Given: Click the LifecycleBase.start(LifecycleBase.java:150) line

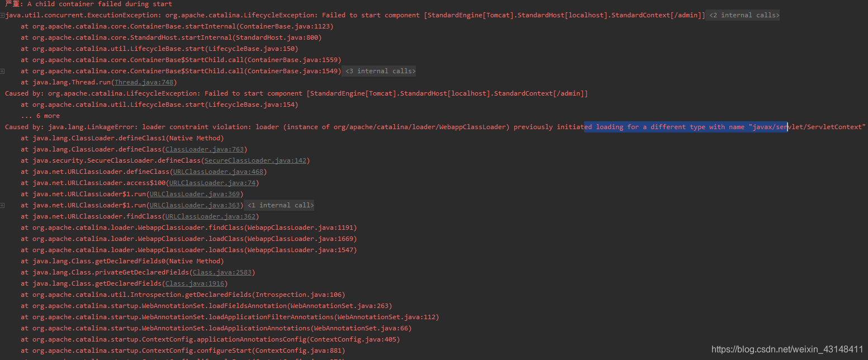Looking at the screenshot, I should click(159, 49).
